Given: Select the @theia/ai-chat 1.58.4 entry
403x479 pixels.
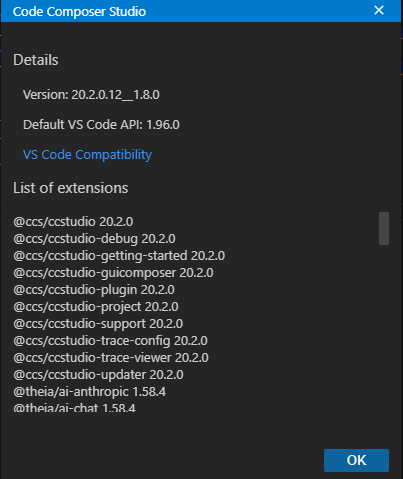Looking at the screenshot, I should [x=74, y=407].
